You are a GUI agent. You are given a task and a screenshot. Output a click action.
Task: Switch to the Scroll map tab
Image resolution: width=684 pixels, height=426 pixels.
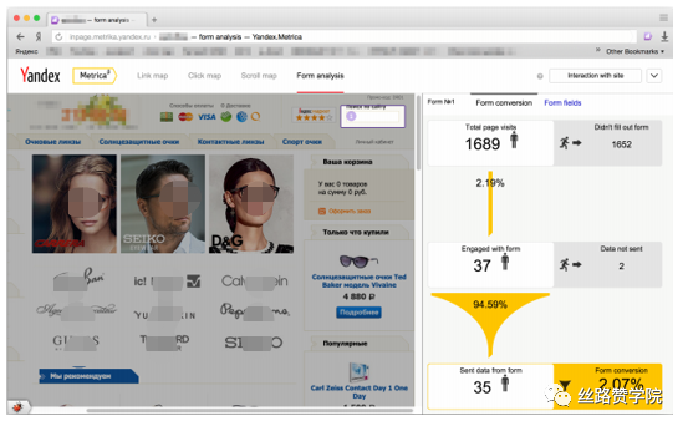point(258,75)
